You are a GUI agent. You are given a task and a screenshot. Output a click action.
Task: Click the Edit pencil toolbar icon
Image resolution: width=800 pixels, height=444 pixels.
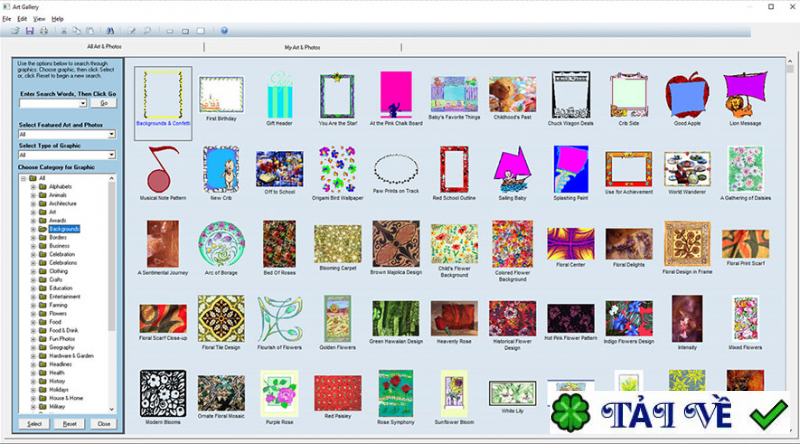(x=132, y=31)
